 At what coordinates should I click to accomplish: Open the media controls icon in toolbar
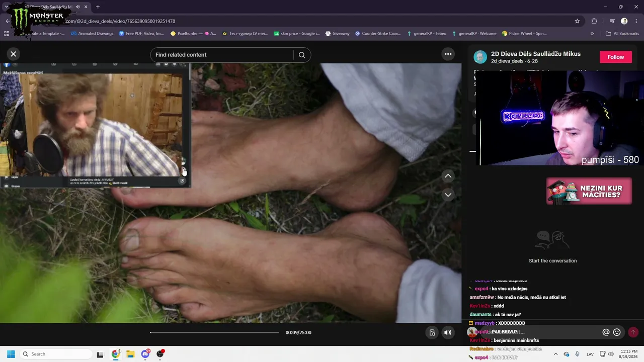[612, 21]
